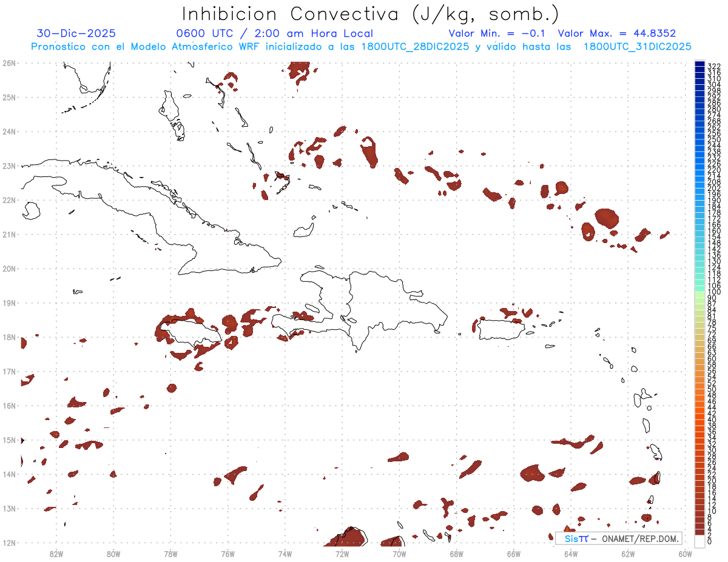This screenshot has height=562, width=728.
Task: Click the colorbar value label '322'
Action: coord(714,65)
